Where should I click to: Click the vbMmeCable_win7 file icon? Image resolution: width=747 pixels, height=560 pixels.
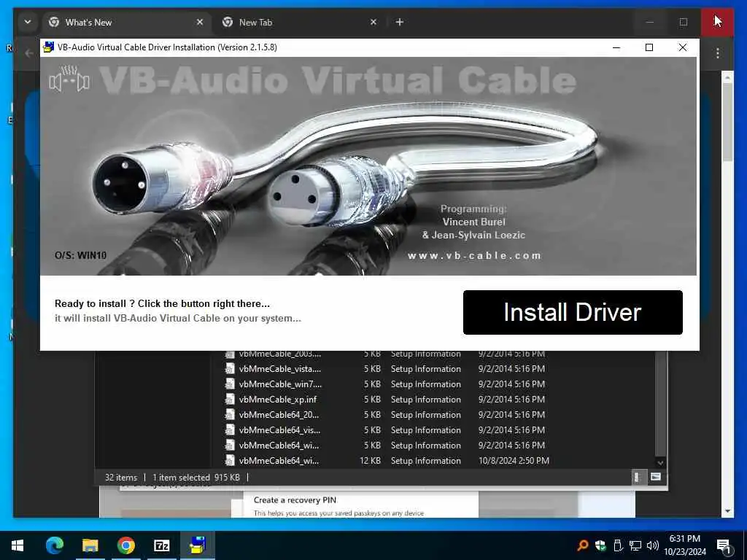coord(230,384)
